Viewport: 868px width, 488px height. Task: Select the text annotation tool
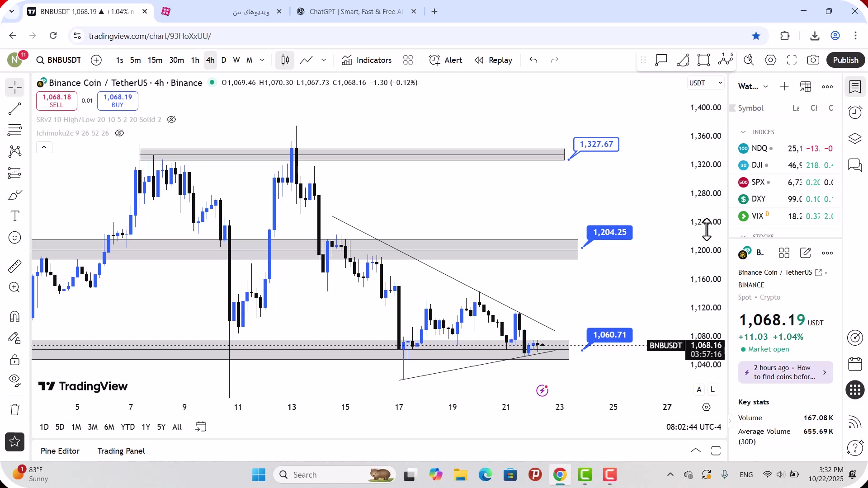(x=15, y=216)
